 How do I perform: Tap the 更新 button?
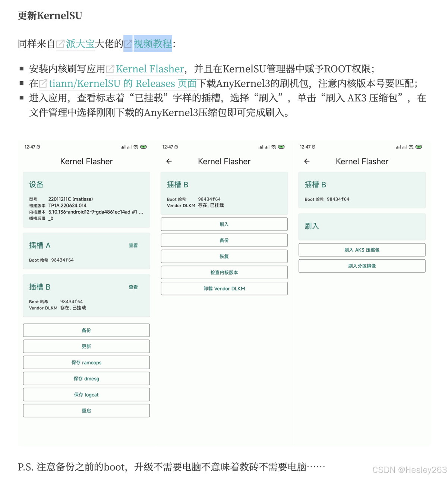point(86,346)
